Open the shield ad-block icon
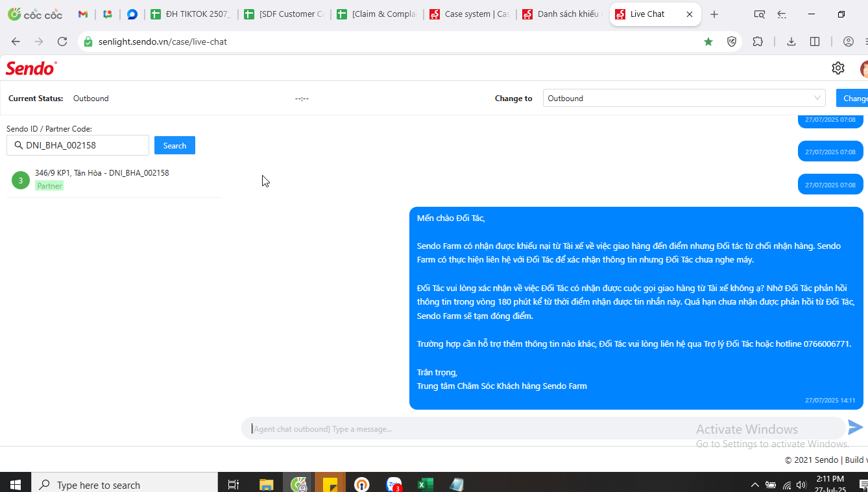 point(732,41)
